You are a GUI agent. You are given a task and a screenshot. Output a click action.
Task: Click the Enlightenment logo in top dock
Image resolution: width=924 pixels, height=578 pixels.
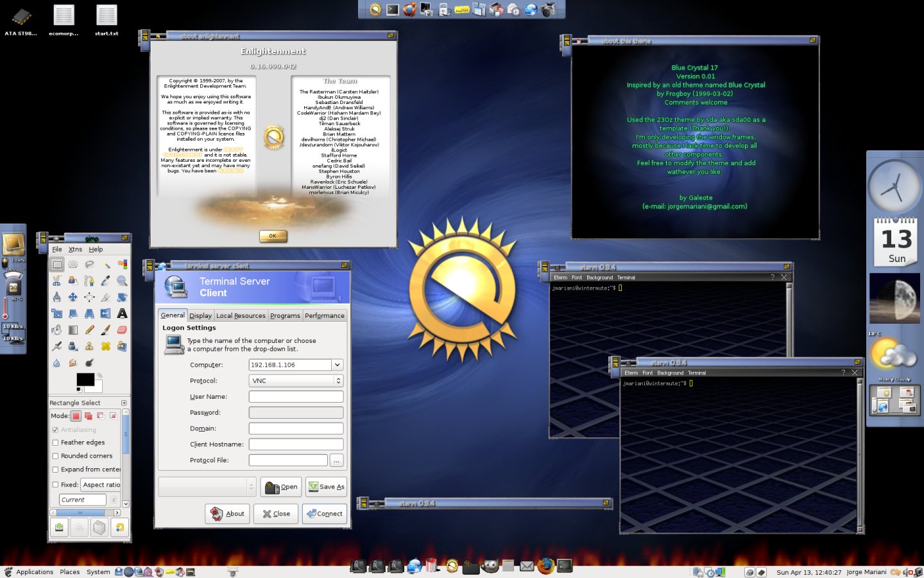[x=375, y=9]
